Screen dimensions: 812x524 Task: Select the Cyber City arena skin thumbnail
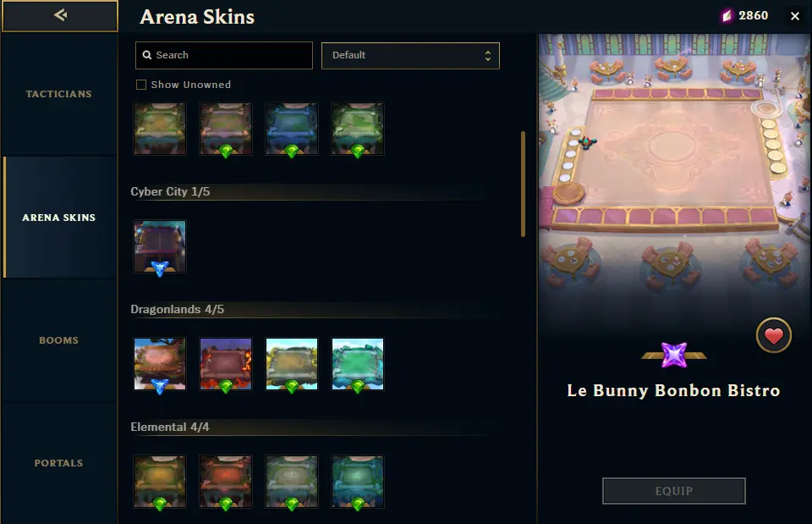tap(160, 246)
